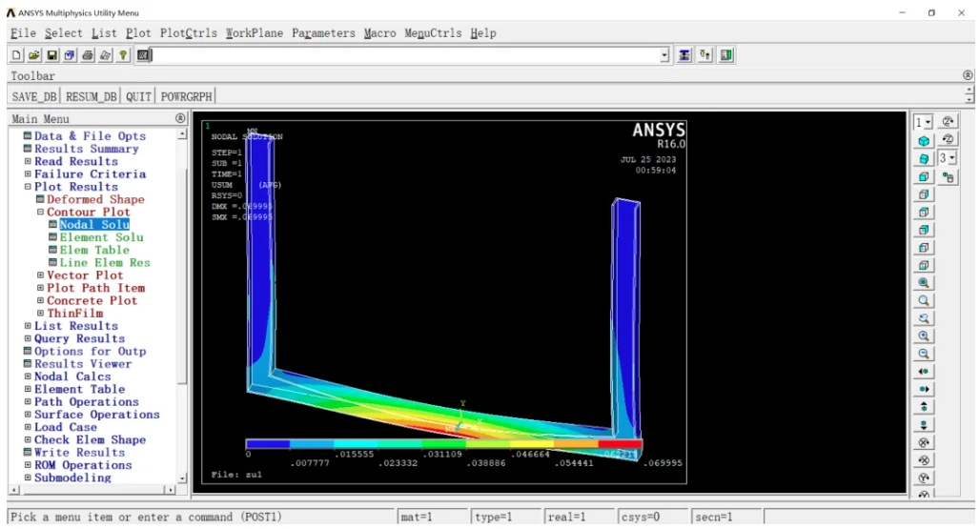
Task: Click the Save floppy disk icon
Action: [x=51, y=55]
